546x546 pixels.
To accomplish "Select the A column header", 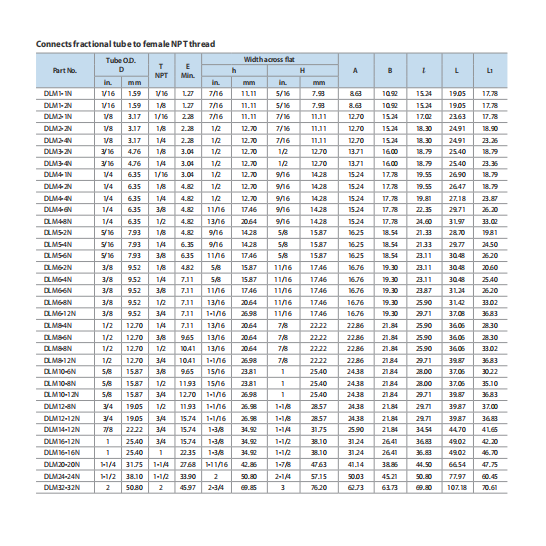I will tap(355, 71).
